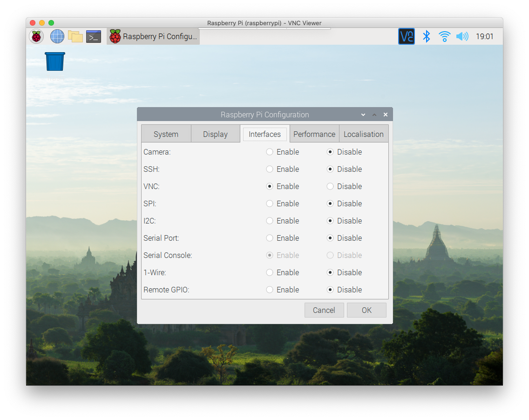Click the speaker volume icon
Screen dimensions: 529x420
coord(462,36)
